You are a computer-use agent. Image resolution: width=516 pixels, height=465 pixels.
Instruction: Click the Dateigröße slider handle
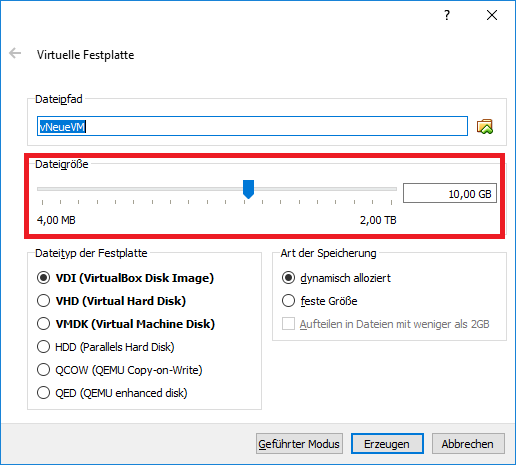248,189
